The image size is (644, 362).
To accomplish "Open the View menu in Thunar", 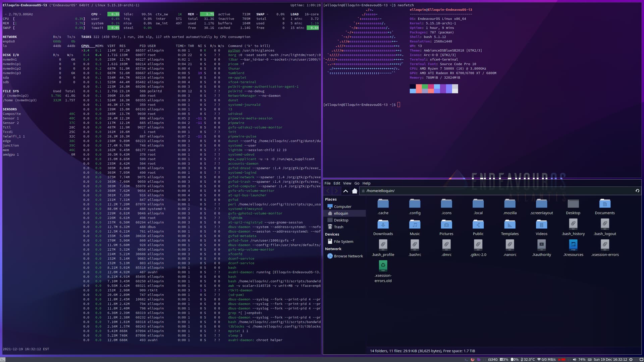I will point(347,183).
